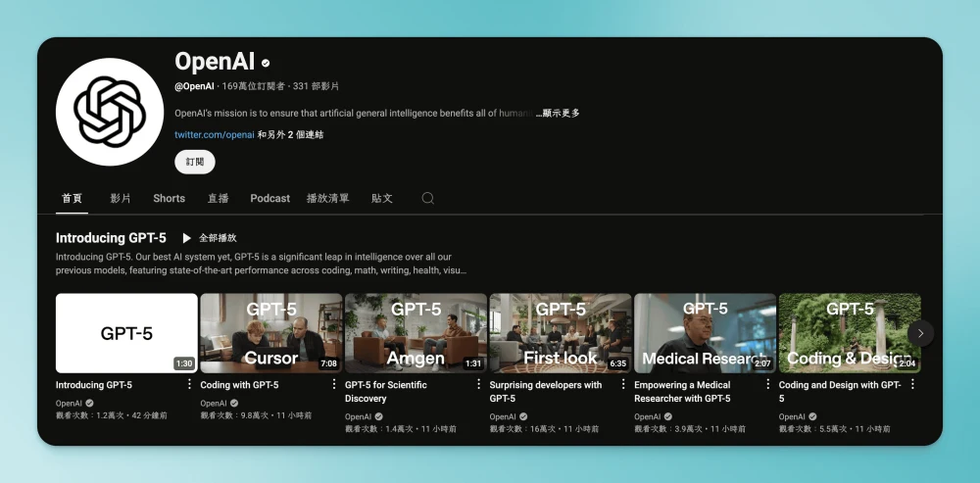Click 和另外 2 個連結 for more links
Screen dimensions: 980x483
point(291,134)
